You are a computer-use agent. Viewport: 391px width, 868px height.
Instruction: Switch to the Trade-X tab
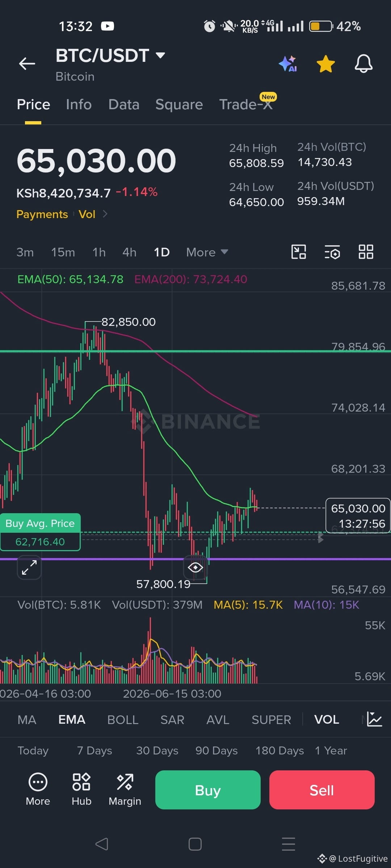pyautogui.click(x=246, y=105)
